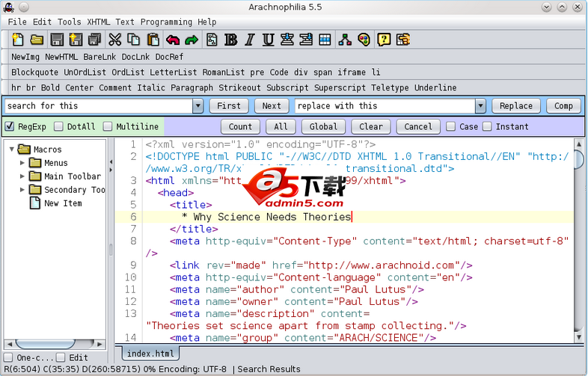
Task: Collapse the Macros tree node
Action: click(x=12, y=150)
